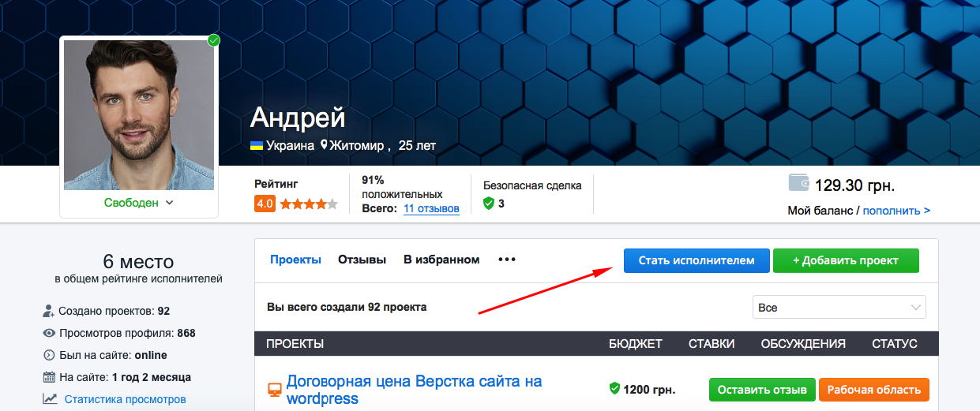The image size is (980, 411).
Task: Click the green verified badge on avatar
Action: [213, 40]
